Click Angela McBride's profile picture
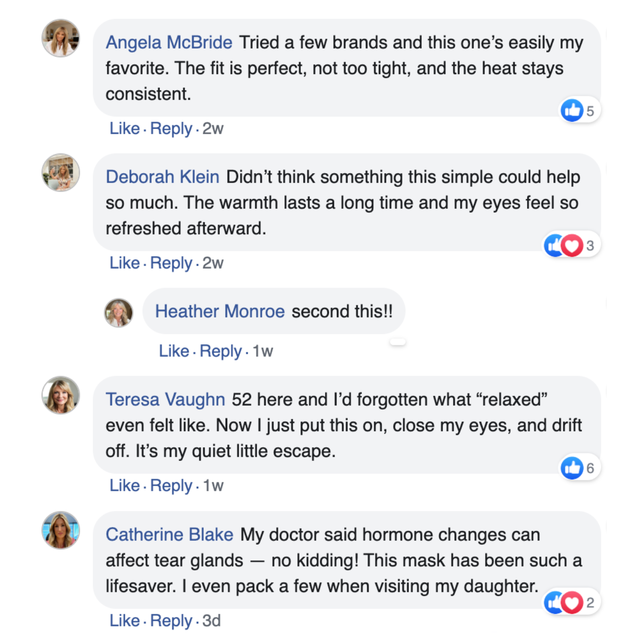The image size is (644, 644). [60, 38]
